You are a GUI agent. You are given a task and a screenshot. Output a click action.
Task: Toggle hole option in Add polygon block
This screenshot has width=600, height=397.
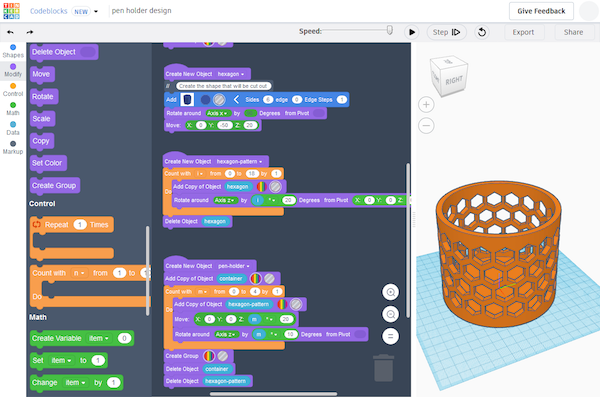pos(219,100)
